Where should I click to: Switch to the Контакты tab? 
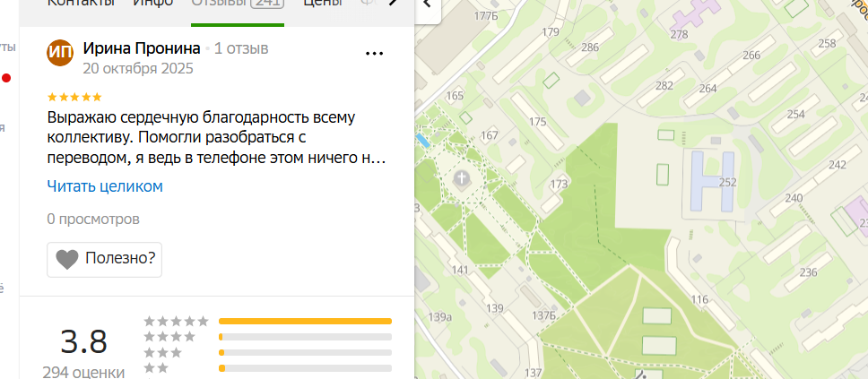[x=81, y=4]
